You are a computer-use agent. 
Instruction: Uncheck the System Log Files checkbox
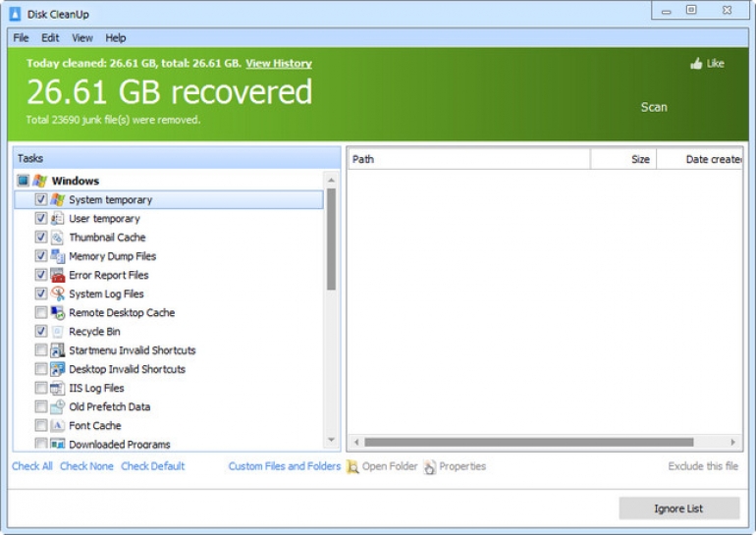pyautogui.click(x=40, y=294)
